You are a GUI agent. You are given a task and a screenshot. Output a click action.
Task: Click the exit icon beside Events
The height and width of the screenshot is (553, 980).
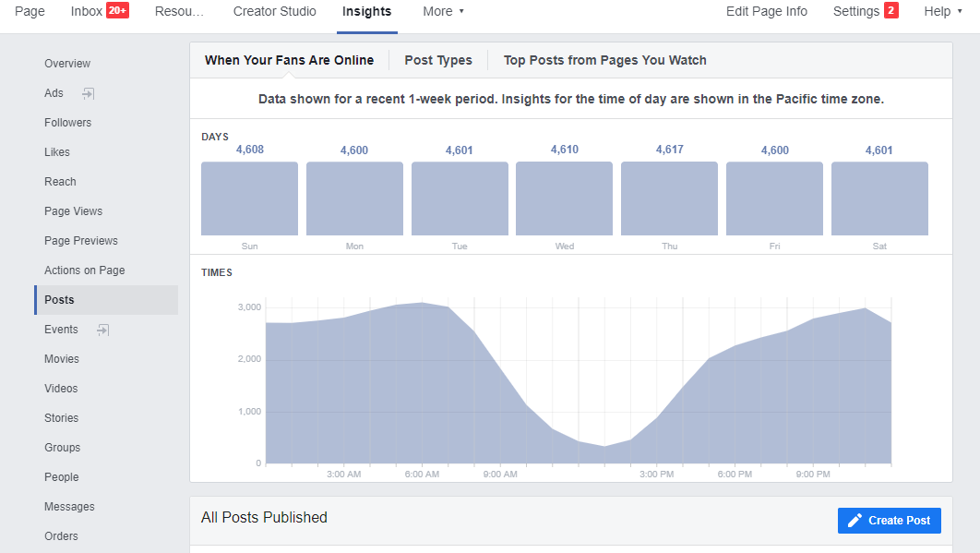click(102, 330)
